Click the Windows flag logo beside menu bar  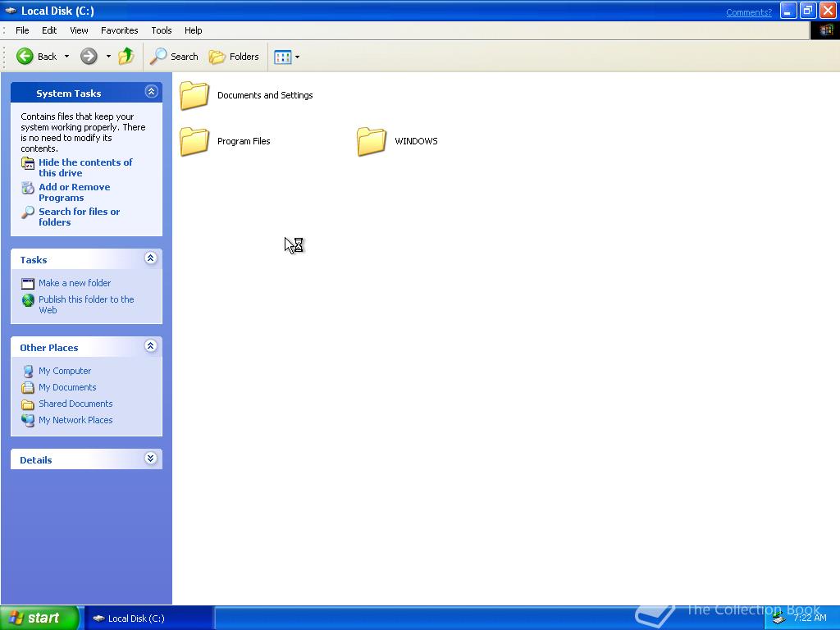[x=825, y=30]
